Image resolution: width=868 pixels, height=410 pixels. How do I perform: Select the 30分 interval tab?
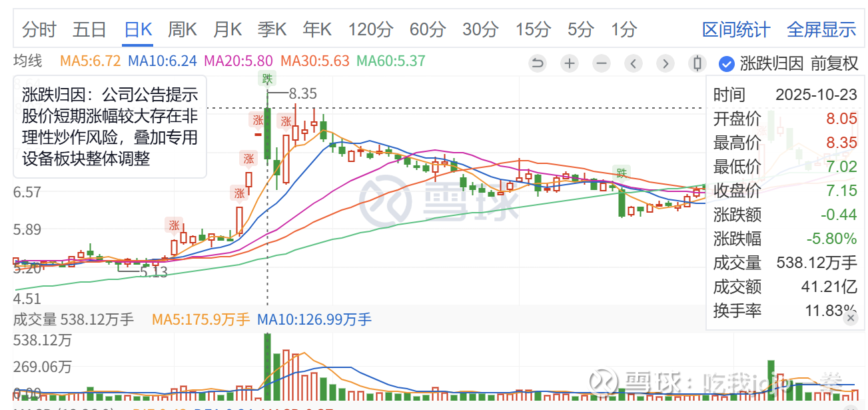pos(480,29)
